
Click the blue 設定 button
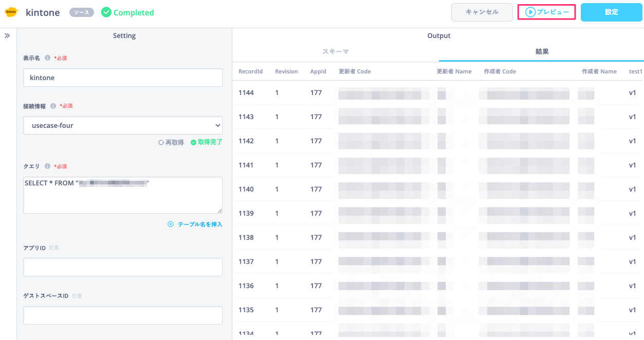coord(612,12)
